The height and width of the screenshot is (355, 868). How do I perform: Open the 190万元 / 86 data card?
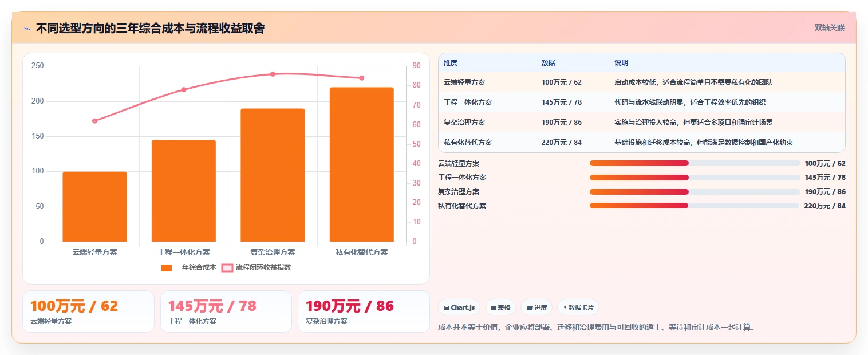pos(364,311)
